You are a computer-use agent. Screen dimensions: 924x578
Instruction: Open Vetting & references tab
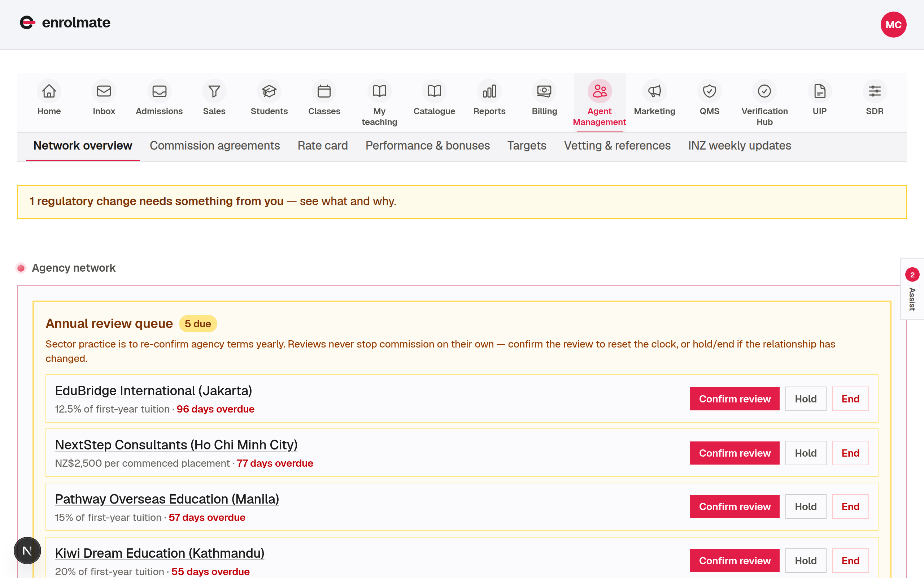pos(618,146)
